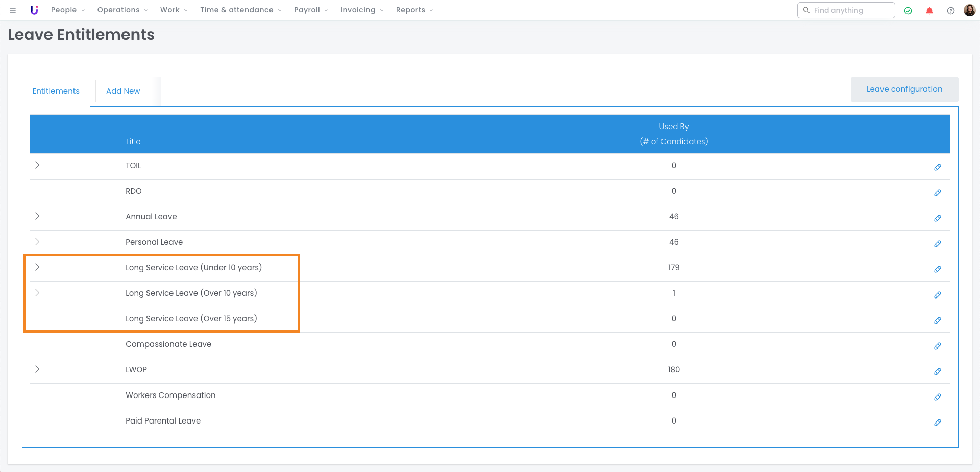
Task: Expand Long Service Leave (Under 10 years) row
Action: pos(37,267)
